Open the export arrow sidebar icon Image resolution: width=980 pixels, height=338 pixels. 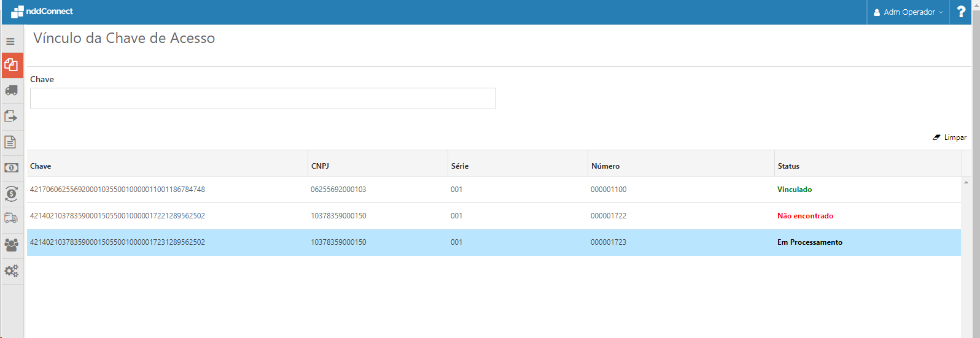(x=11, y=117)
